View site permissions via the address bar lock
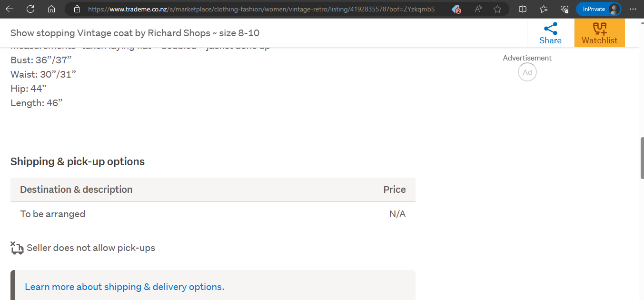This screenshot has width=644, height=300. pyautogui.click(x=77, y=9)
